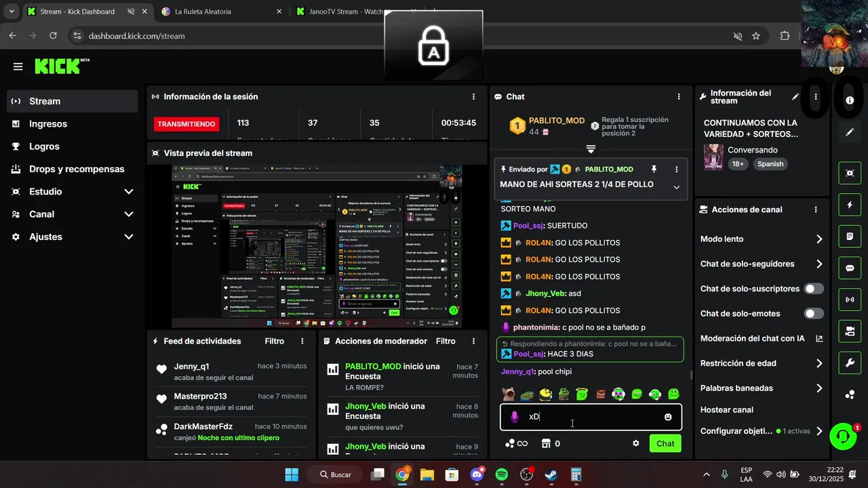Open Acciones de canal three-dot menu
The image size is (868, 488).
point(816,210)
